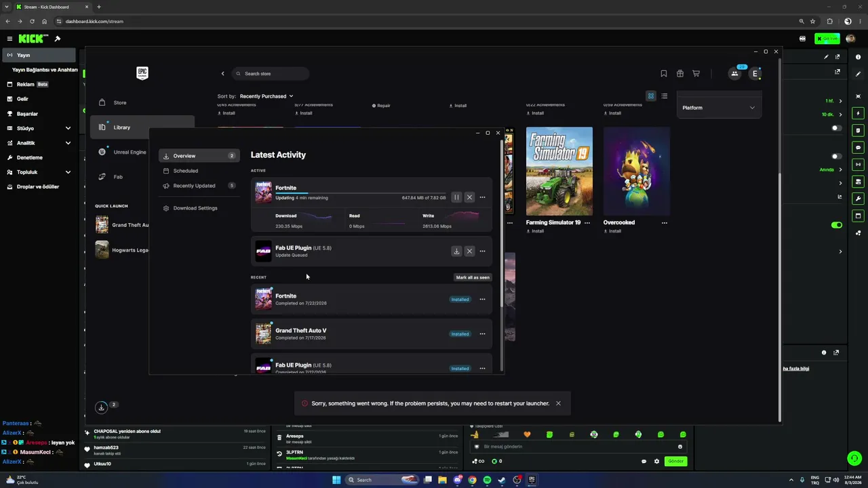Open the Recently Updated tab
The image size is (868, 488).
[x=199, y=186]
